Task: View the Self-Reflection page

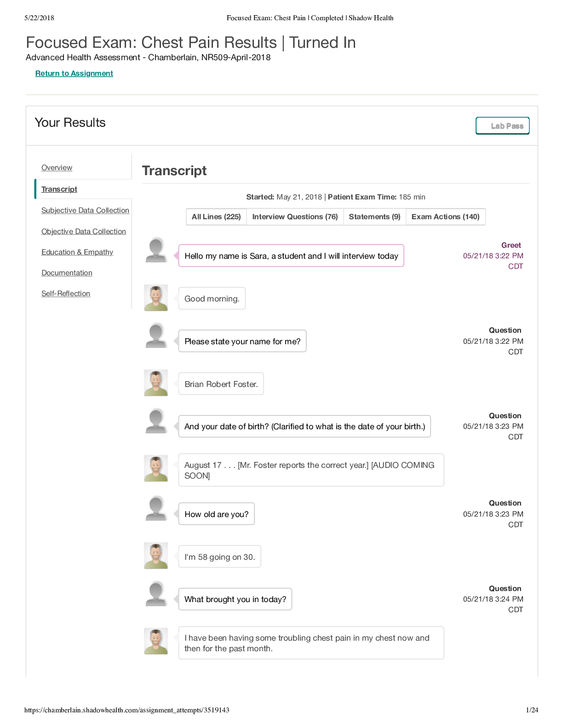Action: (x=66, y=294)
